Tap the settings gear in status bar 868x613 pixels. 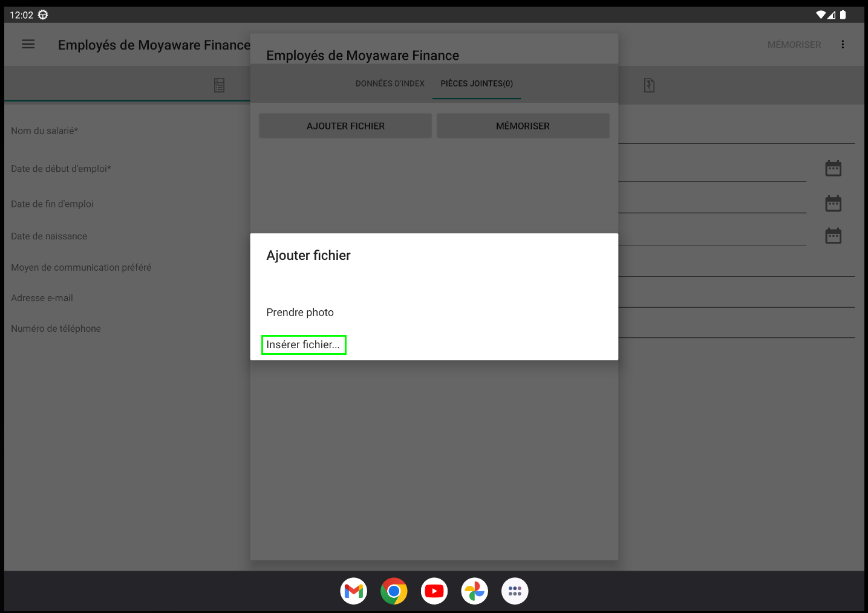(x=43, y=15)
